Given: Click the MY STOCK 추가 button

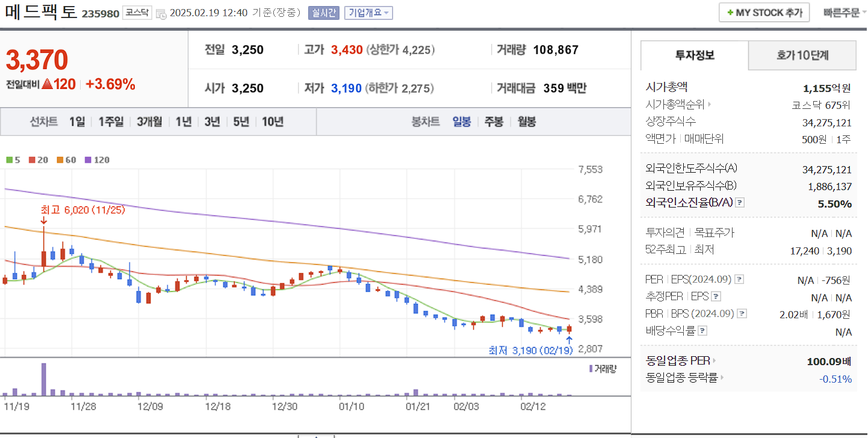Looking at the screenshot, I should (764, 12).
